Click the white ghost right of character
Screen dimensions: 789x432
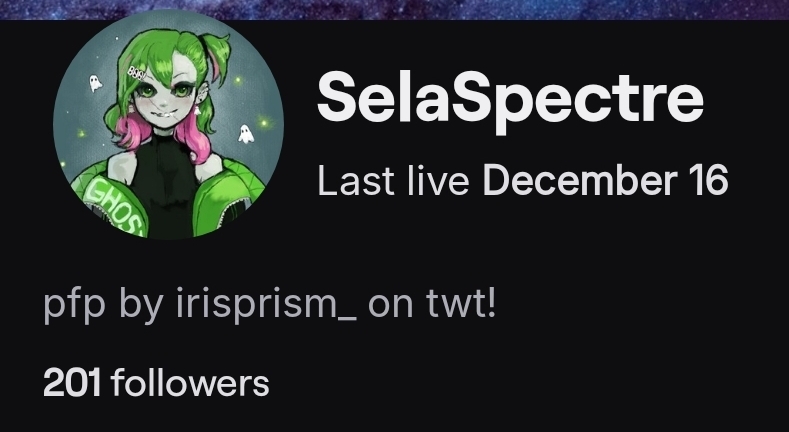[246, 134]
